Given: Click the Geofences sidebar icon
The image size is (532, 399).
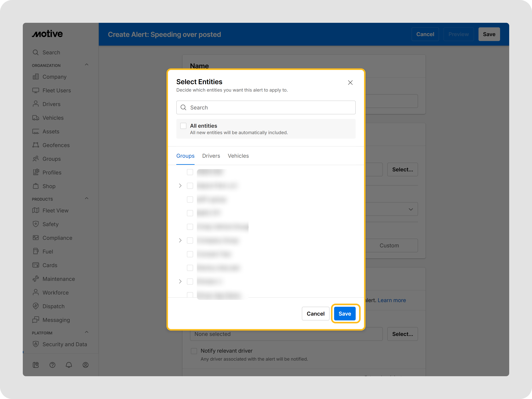Looking at the screenshot, I should (36, 145).
